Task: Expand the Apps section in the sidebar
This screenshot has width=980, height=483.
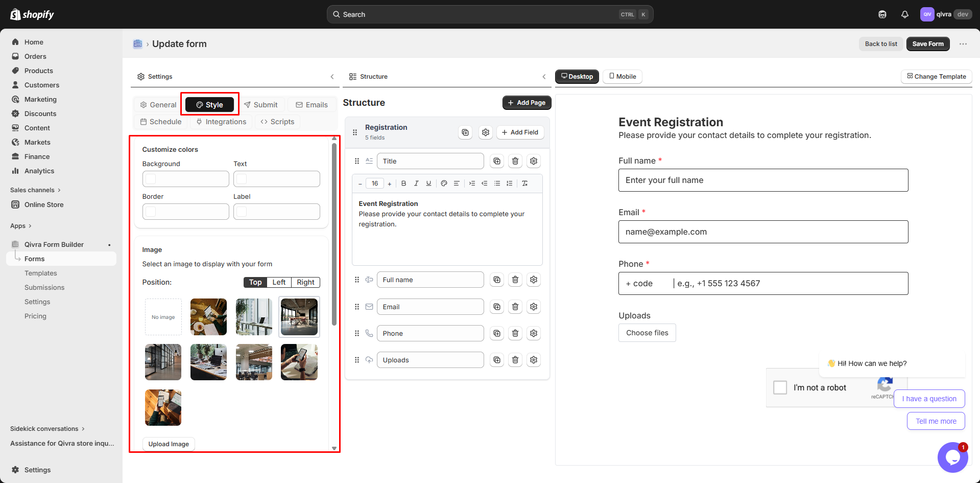Action: (x=21, y=226)
